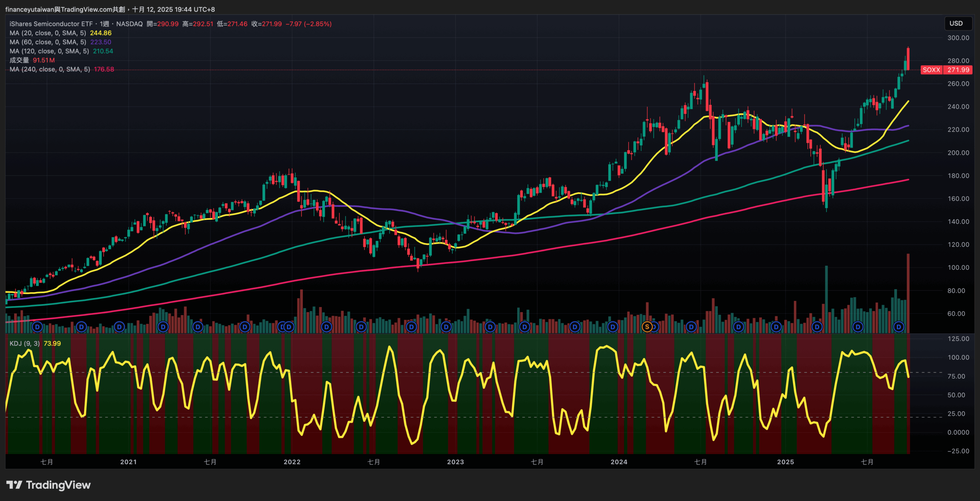
Task: Click the dividend marker nearest the 2021 label
Action: (119, 327)
